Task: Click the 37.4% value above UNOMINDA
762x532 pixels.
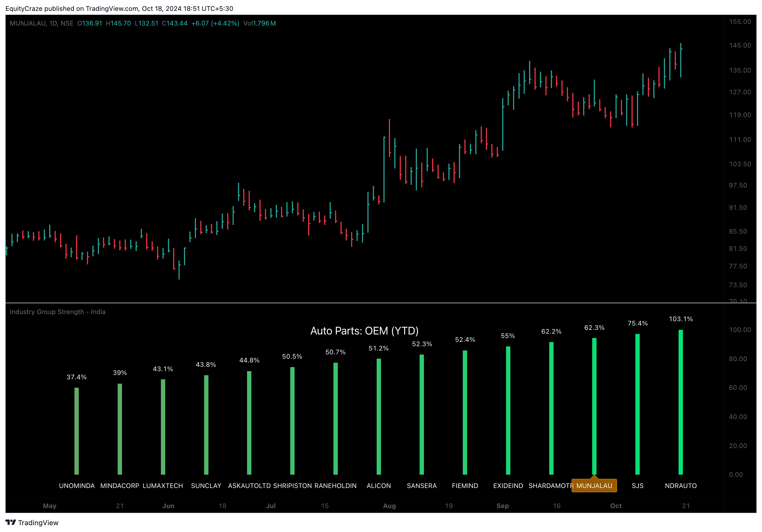Action: point(77,377)
